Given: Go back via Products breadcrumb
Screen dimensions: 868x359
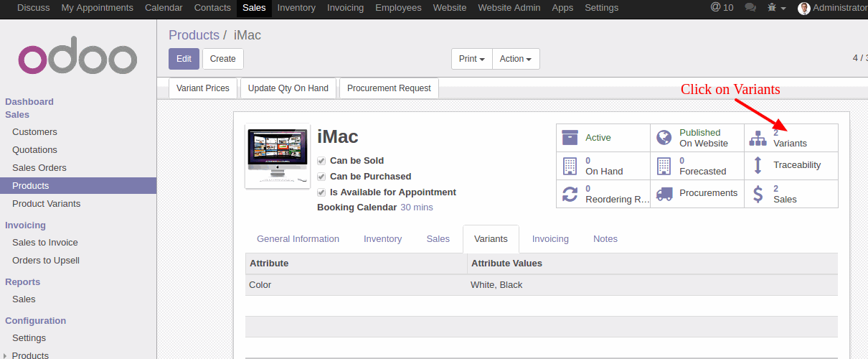Looking at the screenshot, I should [x=194, y=35].
